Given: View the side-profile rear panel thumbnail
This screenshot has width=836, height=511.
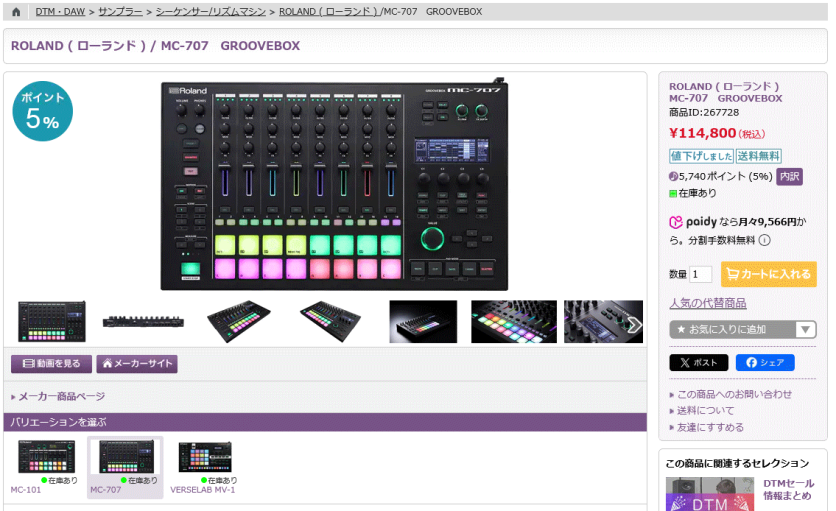Looking at the screenshot, I should click(143, 322).
